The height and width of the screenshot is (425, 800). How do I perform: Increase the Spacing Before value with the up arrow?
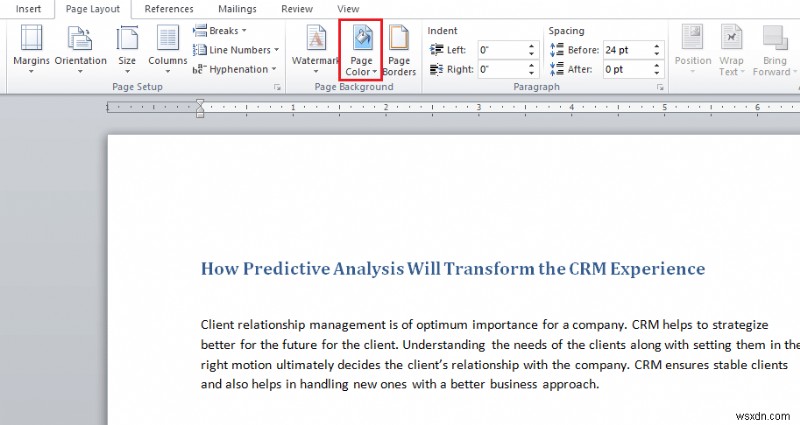tap(657, 46)
